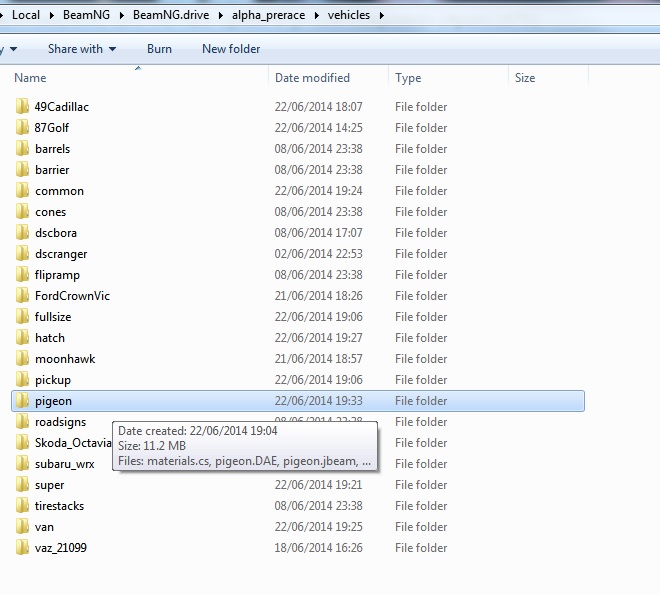Click the barrels folder icon
The width and height of the screenshot is (660, 595).
click(x=22, y=149)
